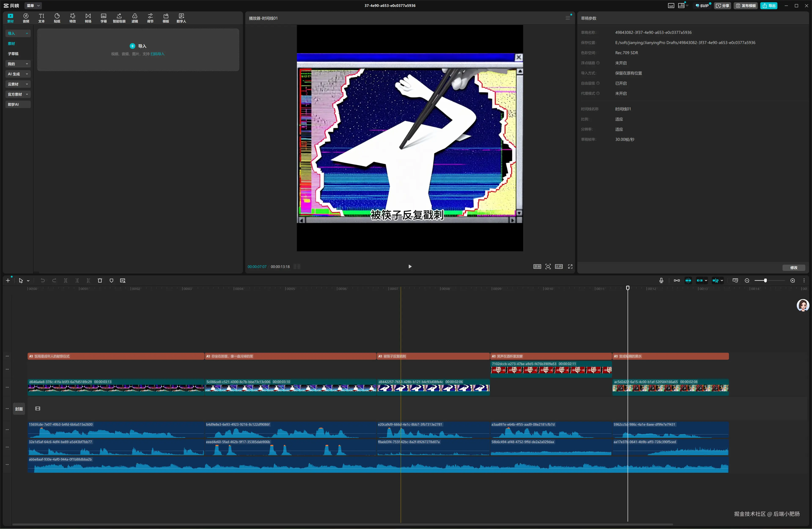
Task: Open the 特效 effects panel
Action: [x=72, y=18]
